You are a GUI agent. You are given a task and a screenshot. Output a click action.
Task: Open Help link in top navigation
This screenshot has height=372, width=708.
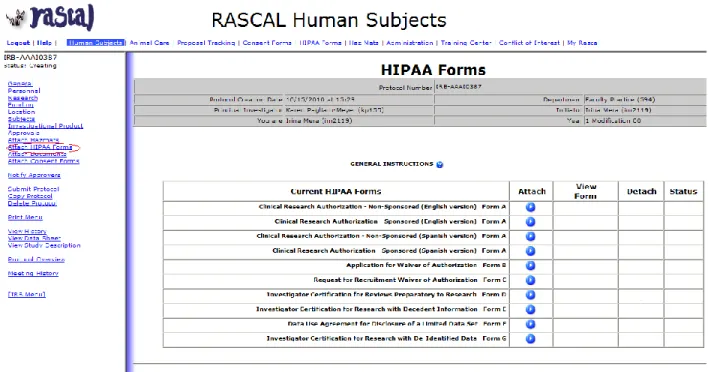point(44,43)
